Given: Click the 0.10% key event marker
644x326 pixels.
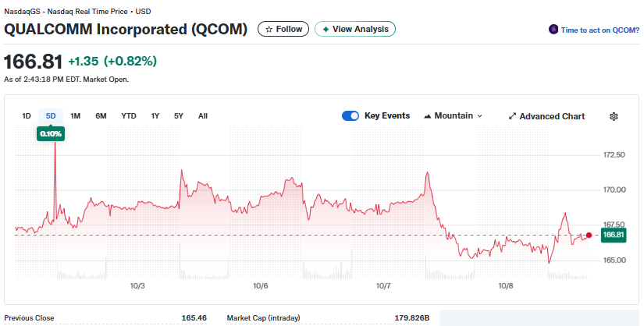Looking at the screenshot, I should 52,134.
